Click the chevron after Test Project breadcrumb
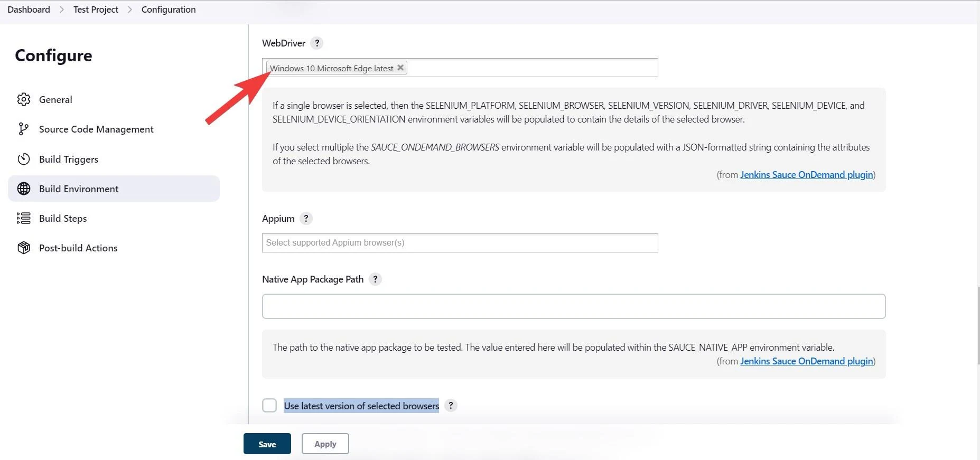The width and height of the screenshot is (980, 460). pos(130,10)
